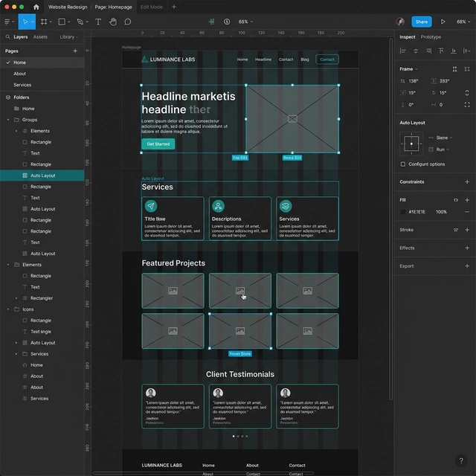Image resolution: width=476 pixels, height=476 pixels.
Task: Add a new page with plus icon
Action: (x=75, y=51)
